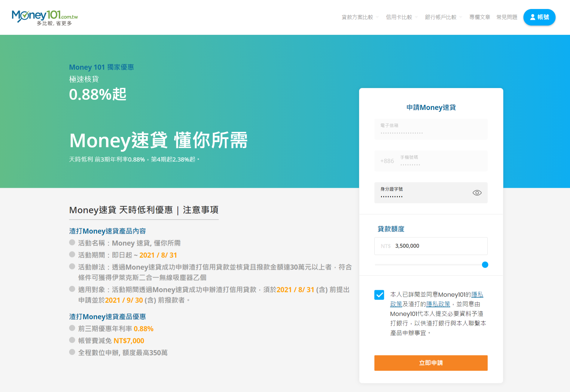The height and width of the screenshot is (392, 570).
Task: Click the 渣打Money速貸產品內容 heading
Action: pos(108,231)
